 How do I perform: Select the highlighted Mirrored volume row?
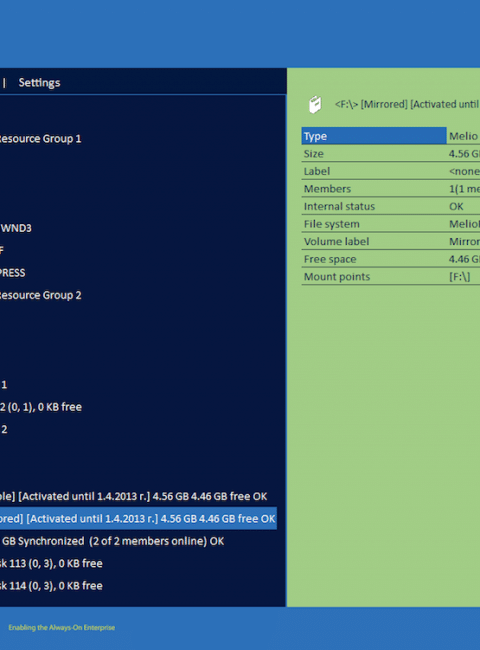pos(138,519)
